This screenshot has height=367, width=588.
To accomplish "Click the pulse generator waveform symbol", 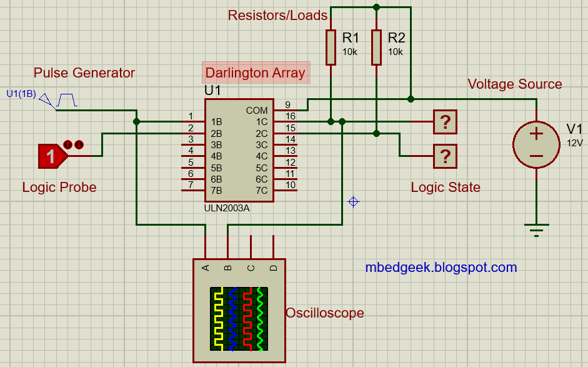I will tap(67, 100).
